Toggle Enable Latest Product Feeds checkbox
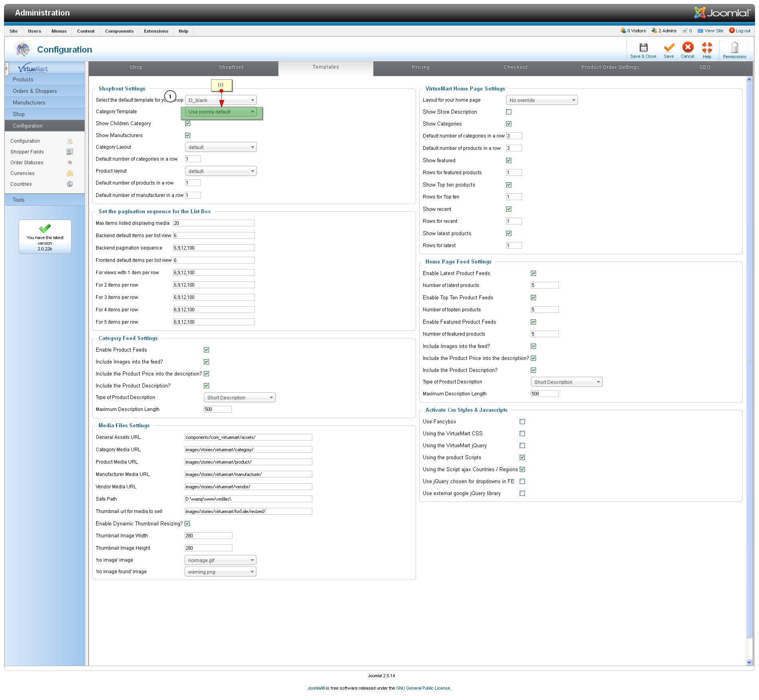The image size is (759, 700). [533, 273]
